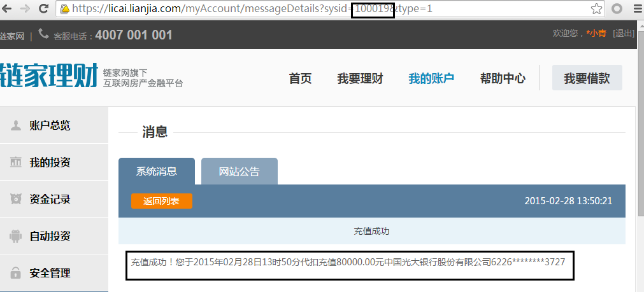This screenshot has width=644, height=292.
Task: Switch to the 系统消息 tab
Action: [x=157, y=171]
